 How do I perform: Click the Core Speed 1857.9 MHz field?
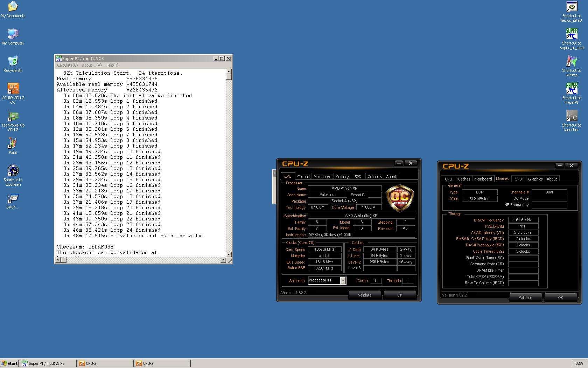pyautogui.click(x=324, y=250)
